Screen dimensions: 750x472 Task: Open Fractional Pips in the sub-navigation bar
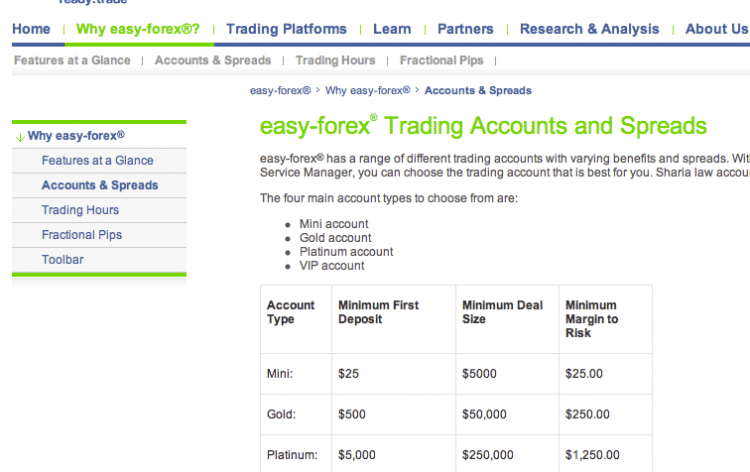coord(441,60)
